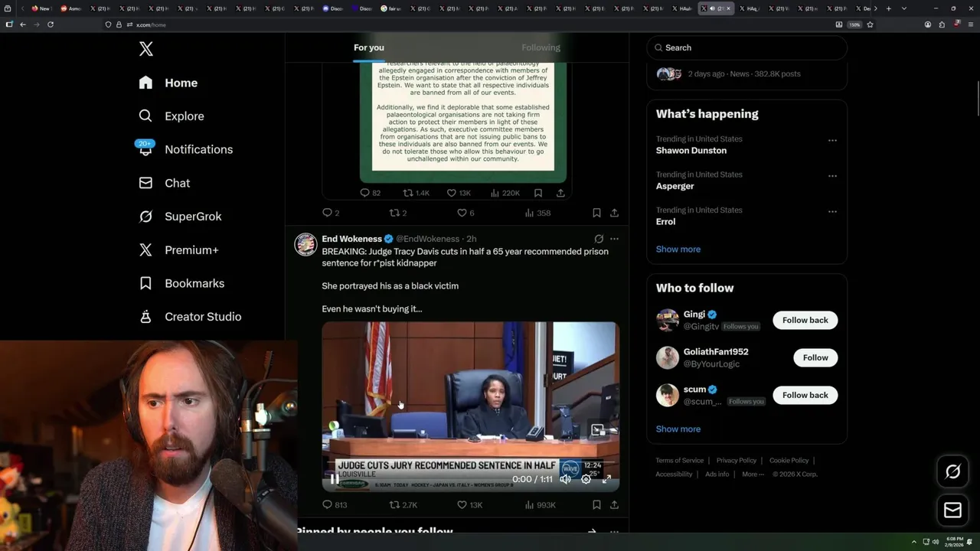Image resolution: width=980 pixels, height=551 pixels.
Task: Reply to End Wokeness post (813)
Action: click(x=335, y=505)
